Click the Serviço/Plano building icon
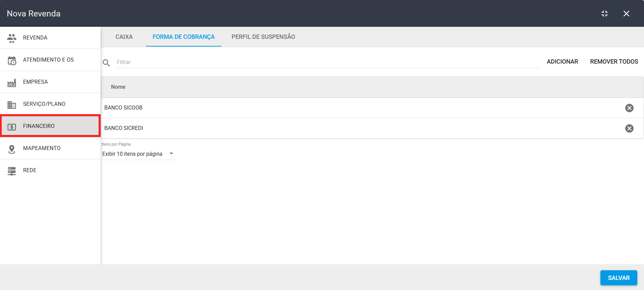 click(x=12, y=105)
